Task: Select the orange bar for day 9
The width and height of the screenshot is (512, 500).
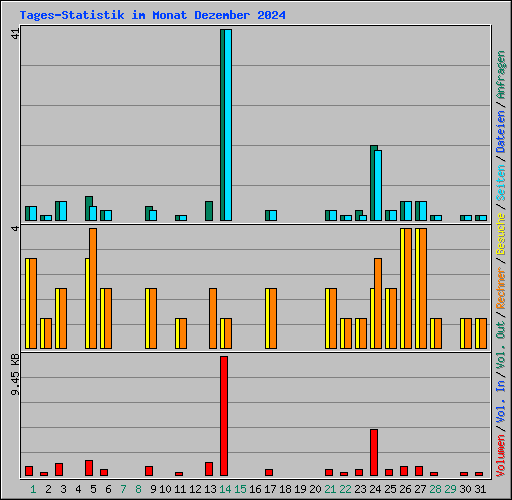Action: coord(153,319)
